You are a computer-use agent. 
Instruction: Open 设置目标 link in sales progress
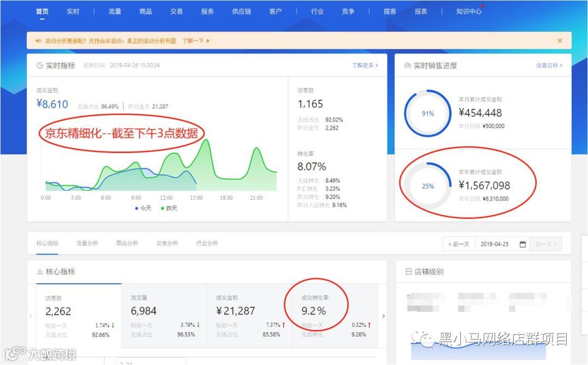click(549, 65)
